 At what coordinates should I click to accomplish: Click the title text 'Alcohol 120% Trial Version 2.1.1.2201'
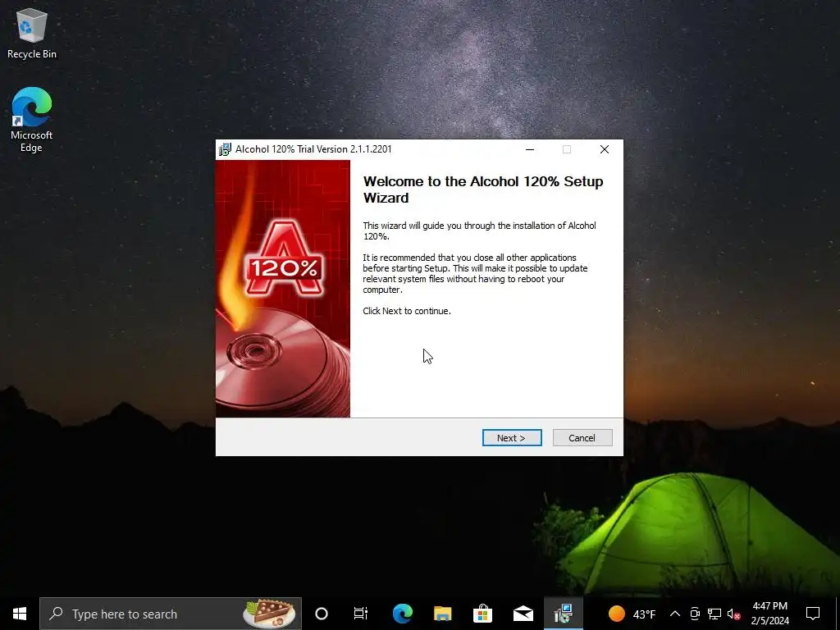point(313,149)
